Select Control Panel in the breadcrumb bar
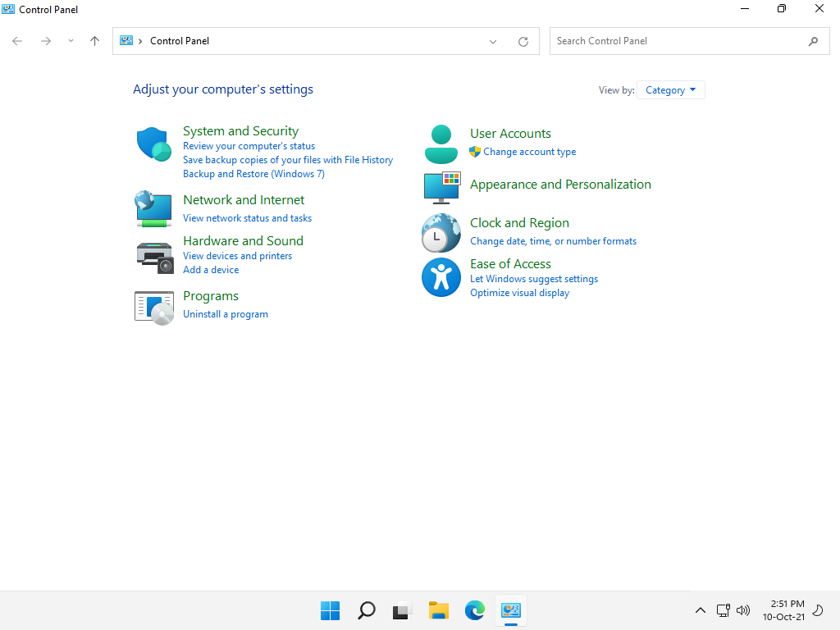Image resolution: width=840 pixels, height=630 pixels. pyautogui.click(x=180, y=40)
